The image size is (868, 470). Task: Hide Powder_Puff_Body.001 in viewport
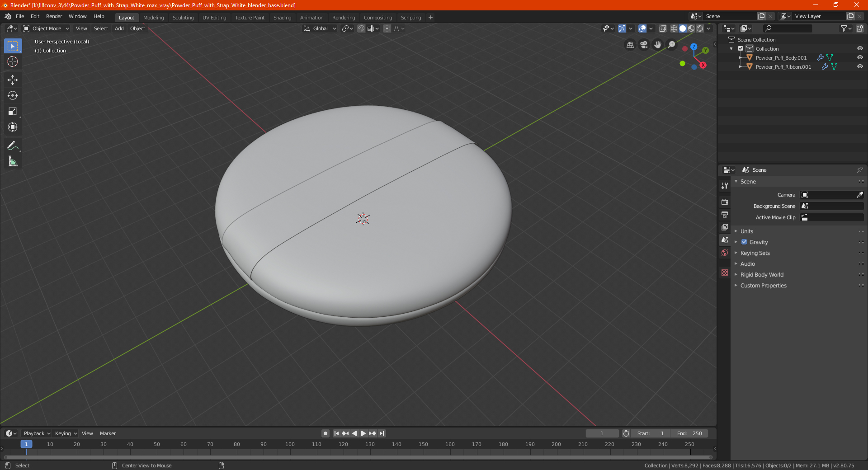tap(860, 58)
